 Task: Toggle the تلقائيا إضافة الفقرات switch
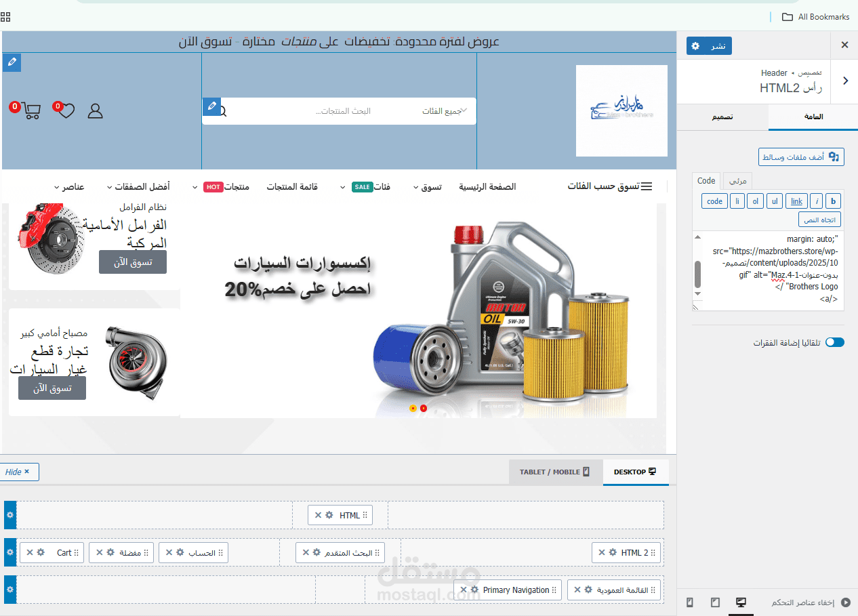[835, 343]
